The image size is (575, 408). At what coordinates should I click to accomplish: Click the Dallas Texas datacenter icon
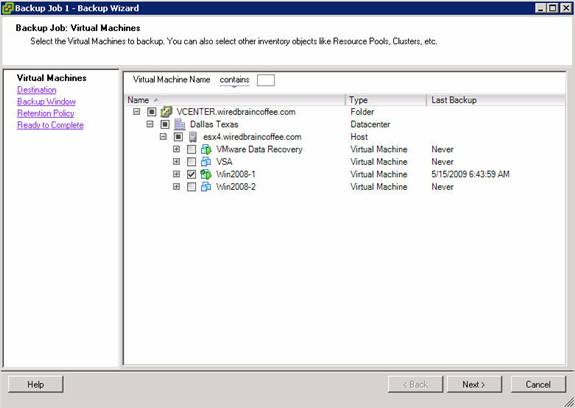click(x=179, y=124)
